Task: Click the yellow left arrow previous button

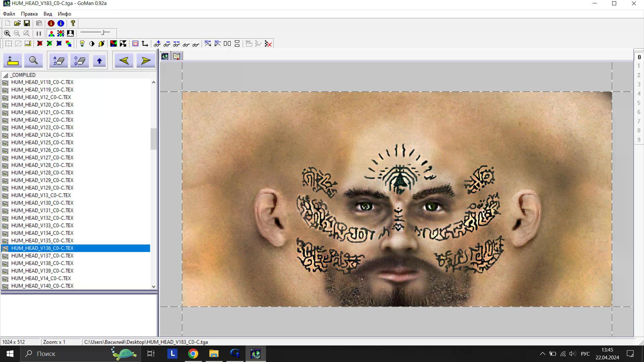Action: pos(124,61)
